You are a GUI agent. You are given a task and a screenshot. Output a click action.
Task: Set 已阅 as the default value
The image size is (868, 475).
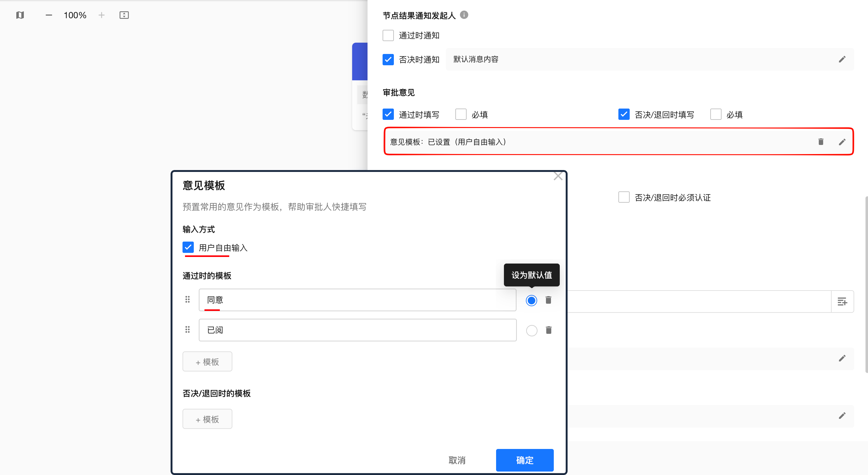[x=532, y=330]
